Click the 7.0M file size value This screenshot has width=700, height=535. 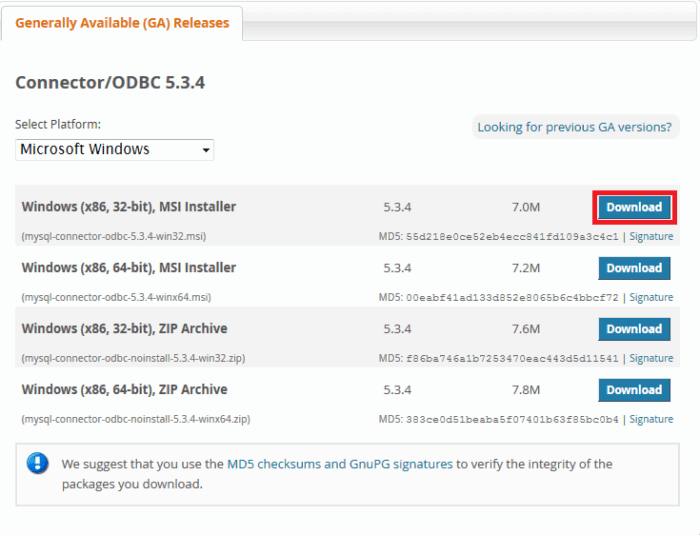tap(526, 207)
